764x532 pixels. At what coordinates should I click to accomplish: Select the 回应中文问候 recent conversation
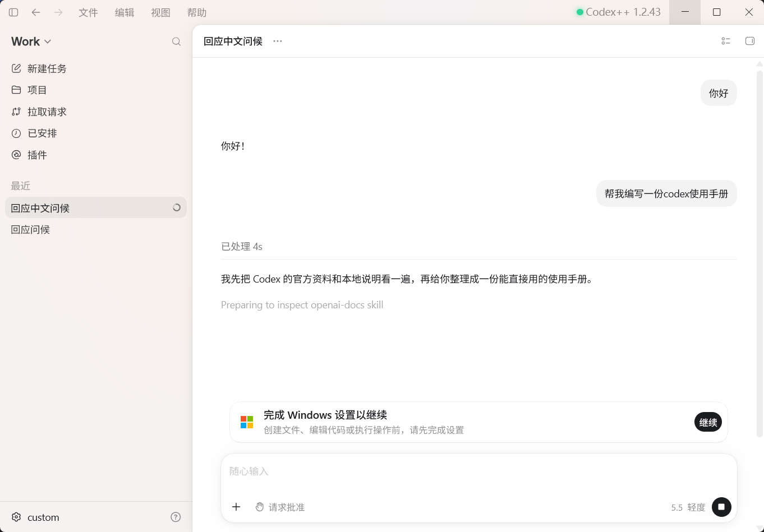coord(96,207)
